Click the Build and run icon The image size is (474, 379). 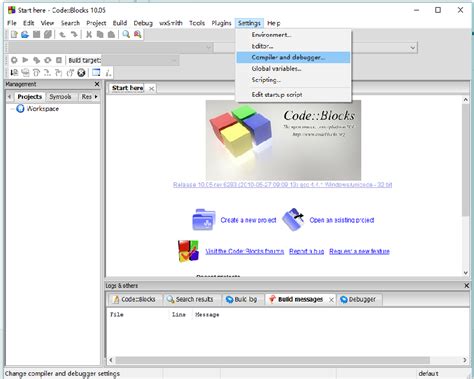tap(36, 60)
